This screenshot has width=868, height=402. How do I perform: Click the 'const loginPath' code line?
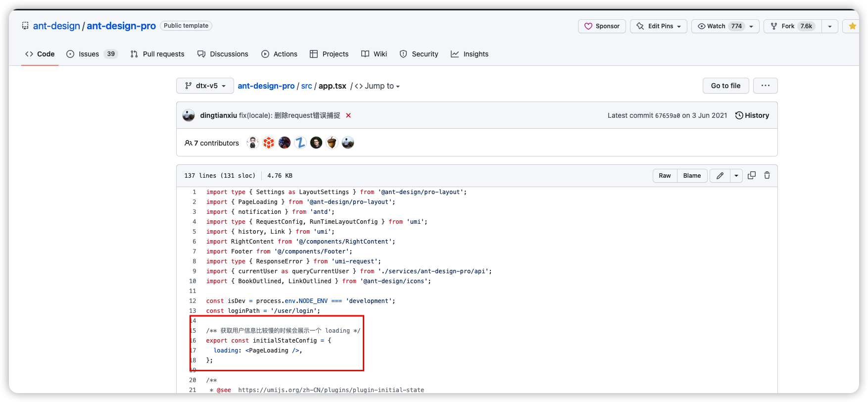263,311
